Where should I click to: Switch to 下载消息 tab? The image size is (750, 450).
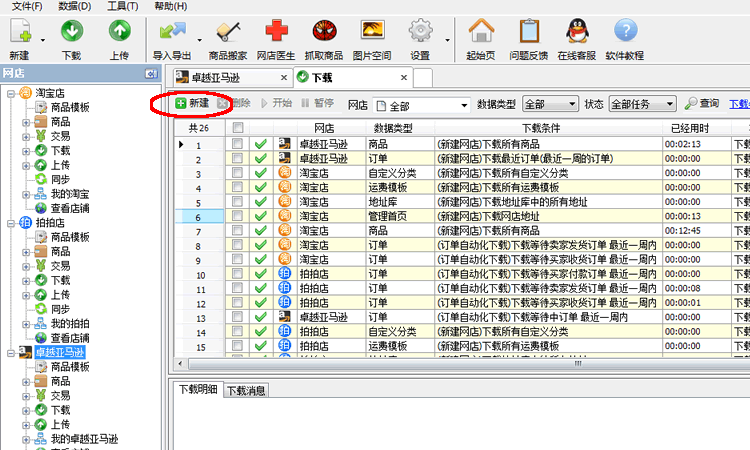246,391
